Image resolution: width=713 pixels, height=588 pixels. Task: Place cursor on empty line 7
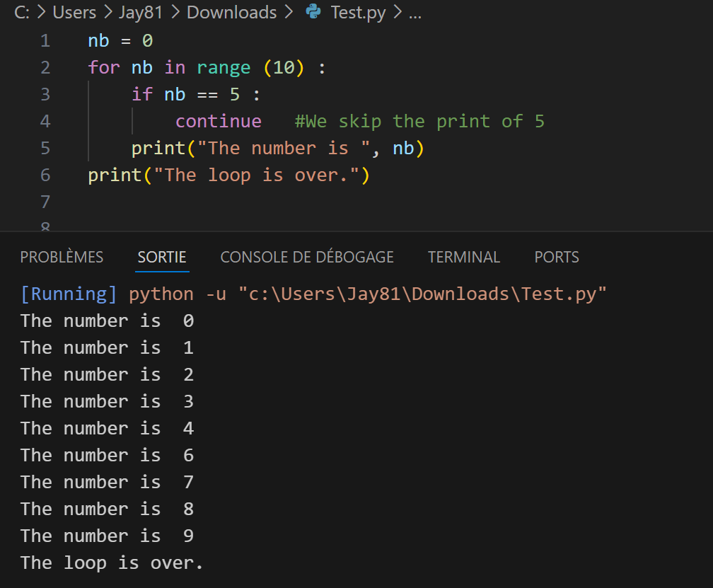(283, 202)
